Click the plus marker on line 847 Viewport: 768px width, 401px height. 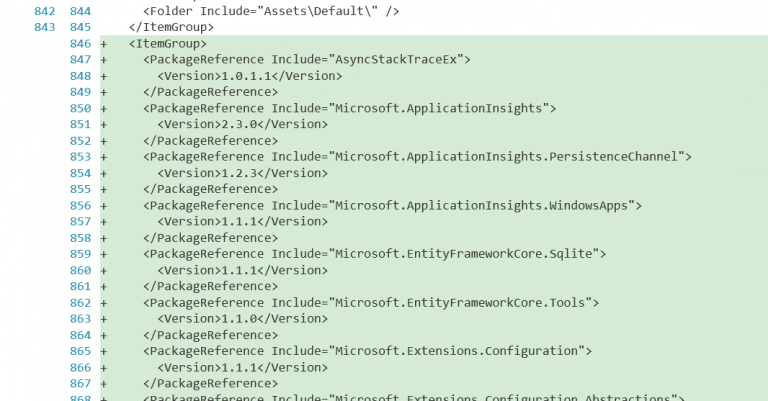(x=104, y=60)
